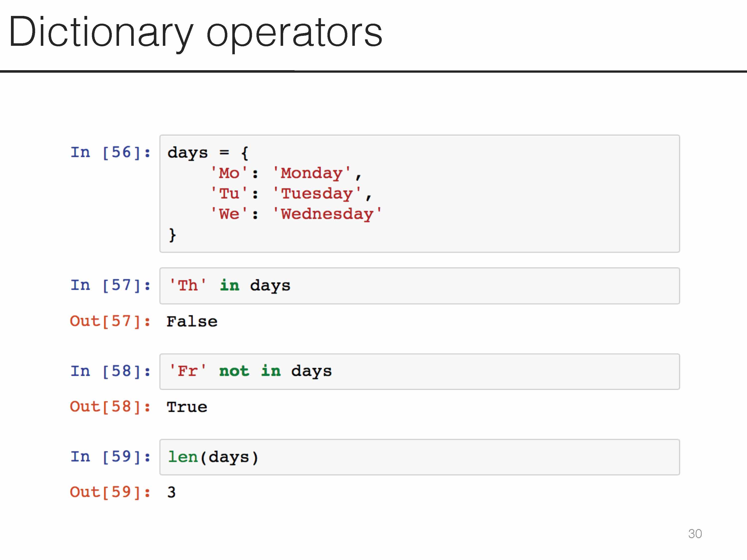Screen dimensions: 747x560
Task: Click the False output of cell 57
Action: point(192,321)
